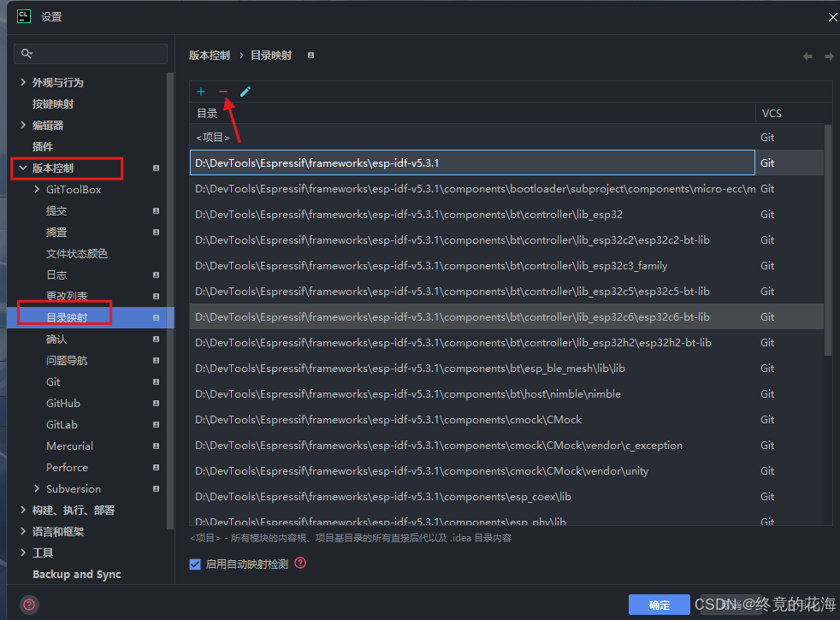Click the CLion logo in the title bar

pos(24,16)
